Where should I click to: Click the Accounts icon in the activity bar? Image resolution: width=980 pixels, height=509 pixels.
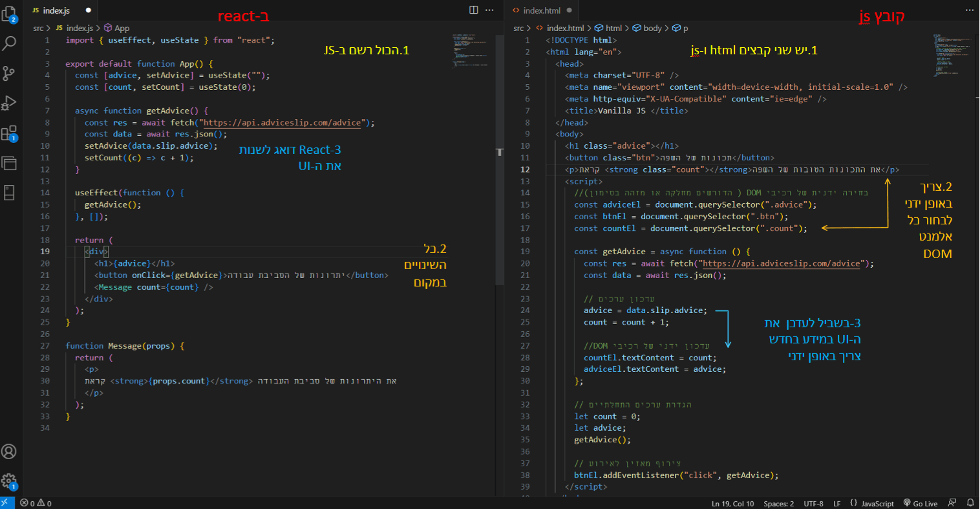(x=10, y=451)
